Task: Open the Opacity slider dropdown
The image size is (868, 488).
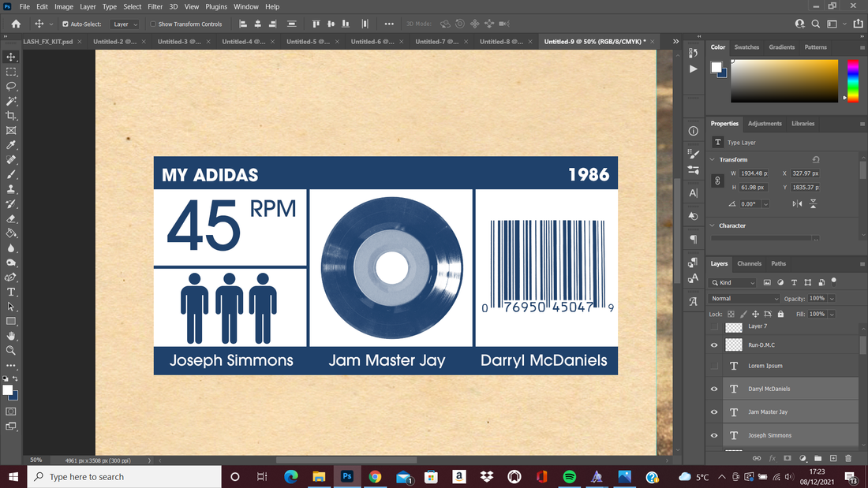Action: click(x=832, y=299)
